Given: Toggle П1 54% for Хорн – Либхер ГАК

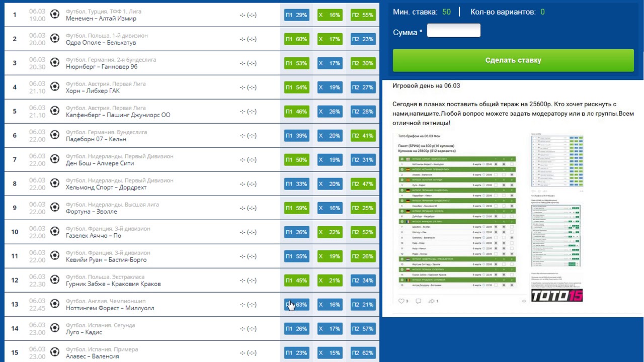Looking at the screenshot, I should point(296,87).
